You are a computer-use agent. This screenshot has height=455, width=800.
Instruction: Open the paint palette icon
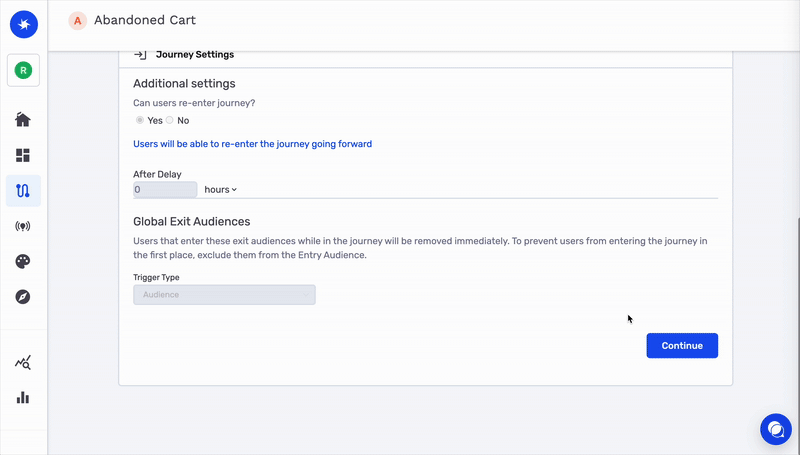pos(23,261)
